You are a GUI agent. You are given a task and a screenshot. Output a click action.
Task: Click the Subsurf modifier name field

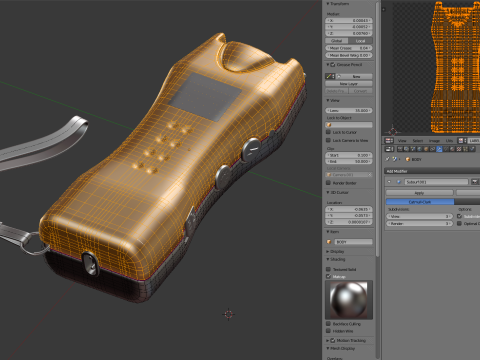(x=436, y=182)
